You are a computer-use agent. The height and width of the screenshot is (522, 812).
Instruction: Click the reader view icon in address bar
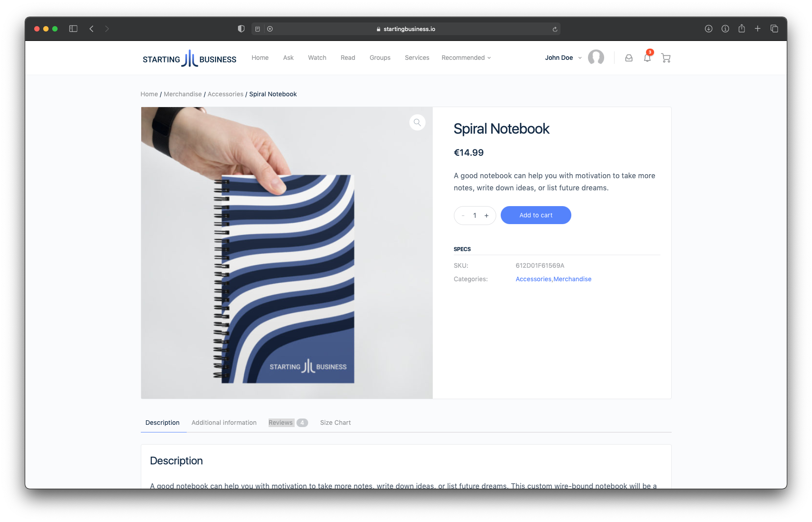[257, 29]
